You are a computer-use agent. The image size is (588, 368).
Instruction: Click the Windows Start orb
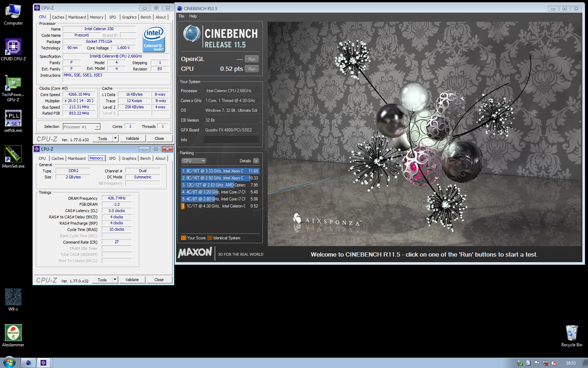point(9,362)
